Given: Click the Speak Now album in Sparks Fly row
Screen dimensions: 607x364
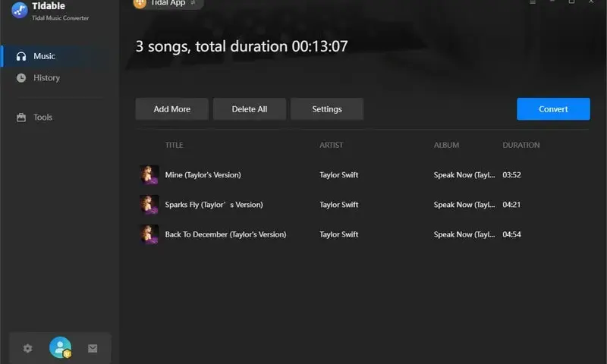Looking at the screenshot, I should pos(464,205).
